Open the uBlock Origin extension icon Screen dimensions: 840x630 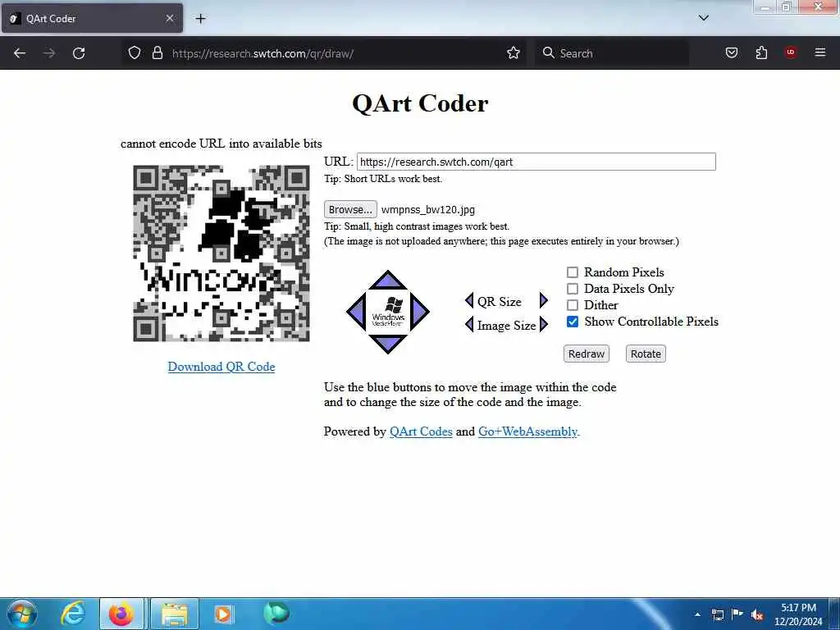pos(791,52)
